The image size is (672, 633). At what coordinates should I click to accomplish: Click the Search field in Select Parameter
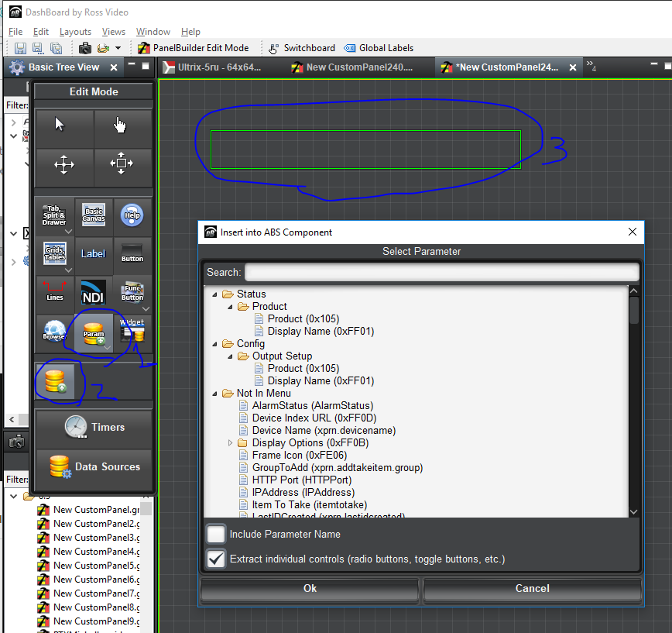[442, 272]
